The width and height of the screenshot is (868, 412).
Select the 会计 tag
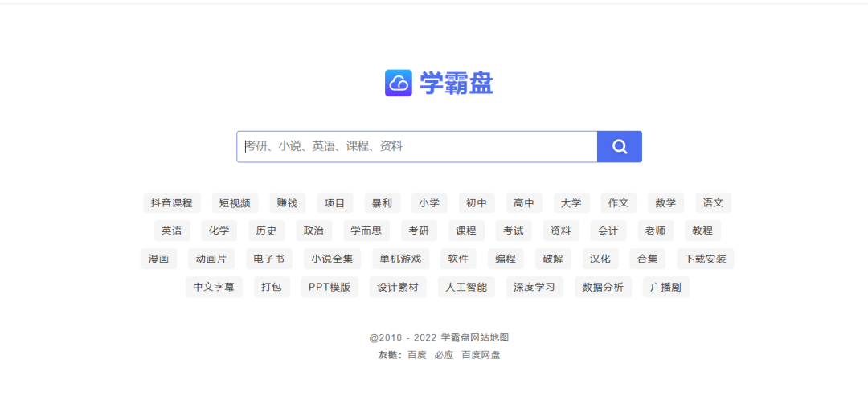point(608,230)
